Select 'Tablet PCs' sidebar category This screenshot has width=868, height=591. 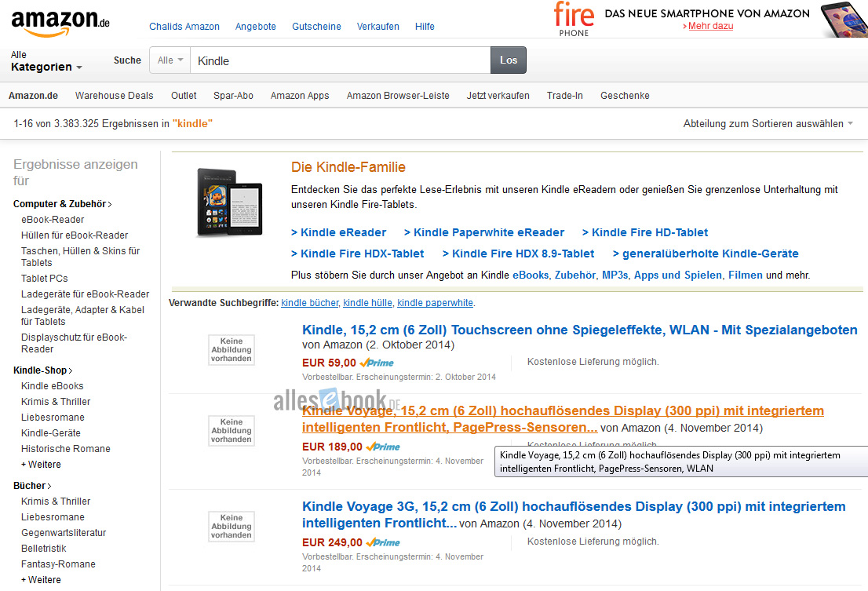44,279
